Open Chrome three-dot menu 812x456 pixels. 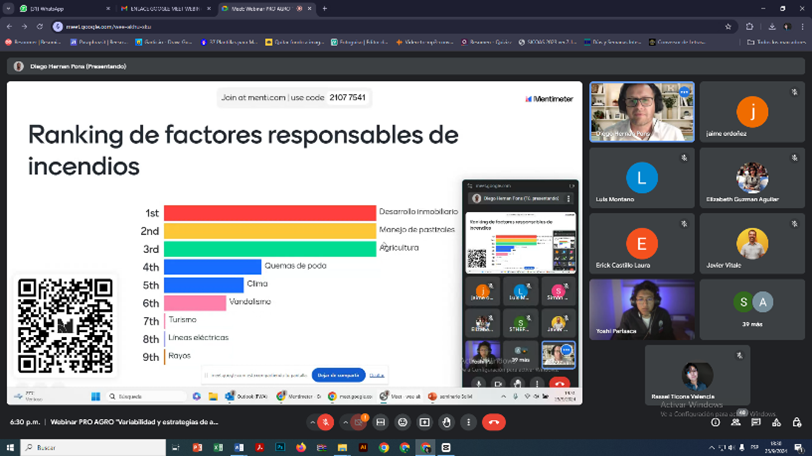(x=802, y=26)
